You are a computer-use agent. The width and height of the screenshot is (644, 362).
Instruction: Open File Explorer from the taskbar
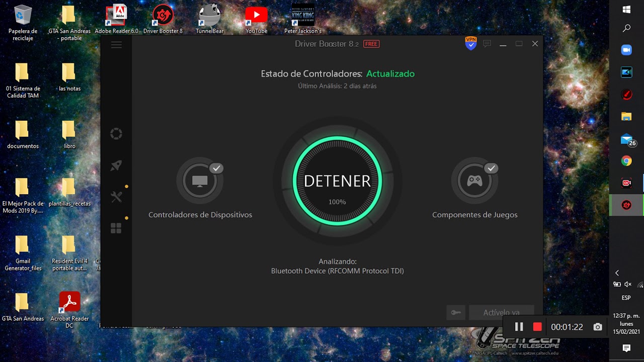pos(626,116)
